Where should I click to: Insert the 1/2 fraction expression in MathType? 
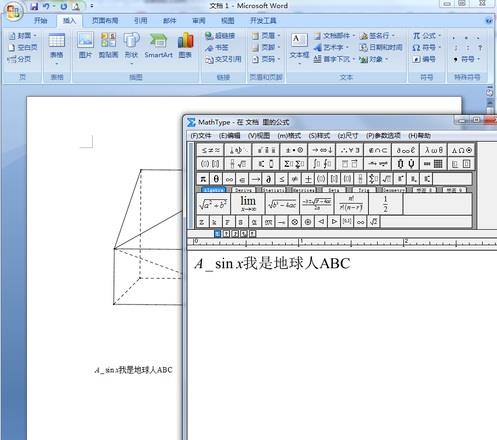[x=385, y=203]
